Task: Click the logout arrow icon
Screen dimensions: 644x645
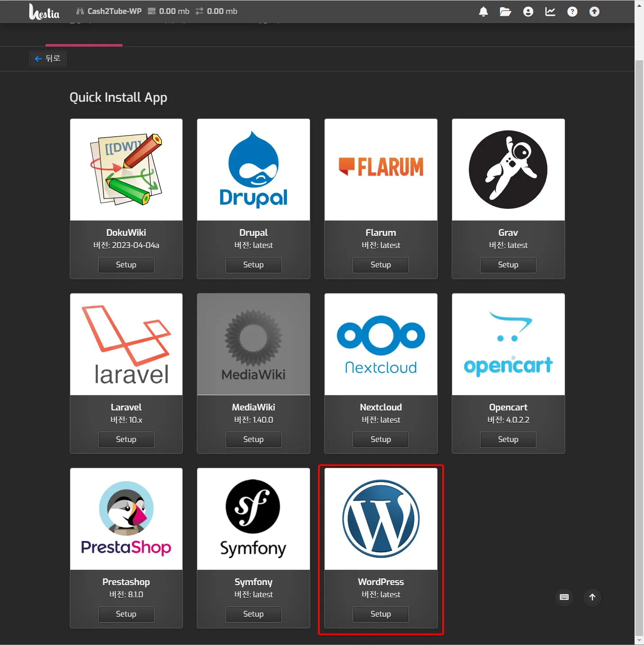Action: (x=594, y=12)
